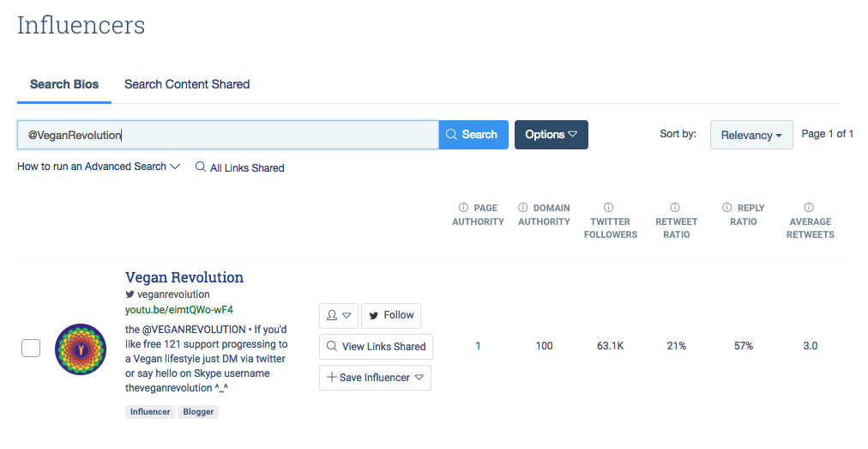
Task: Expand How to run an Advanced Search
Action: click(x=99, y=167)
